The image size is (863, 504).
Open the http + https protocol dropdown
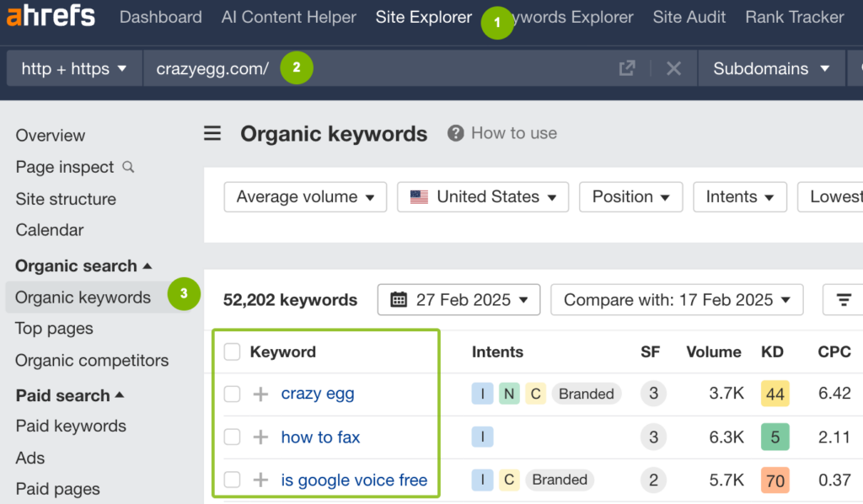coord(73,68)
